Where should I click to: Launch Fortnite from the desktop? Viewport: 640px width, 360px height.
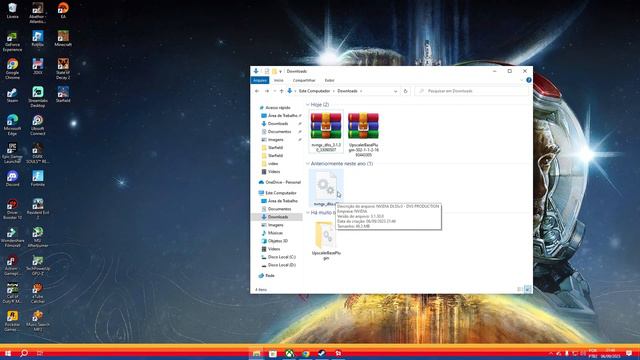tap(38, 179)
